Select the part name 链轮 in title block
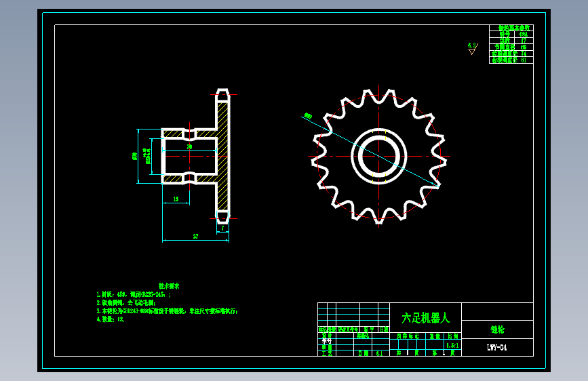 tap(498, 329)
